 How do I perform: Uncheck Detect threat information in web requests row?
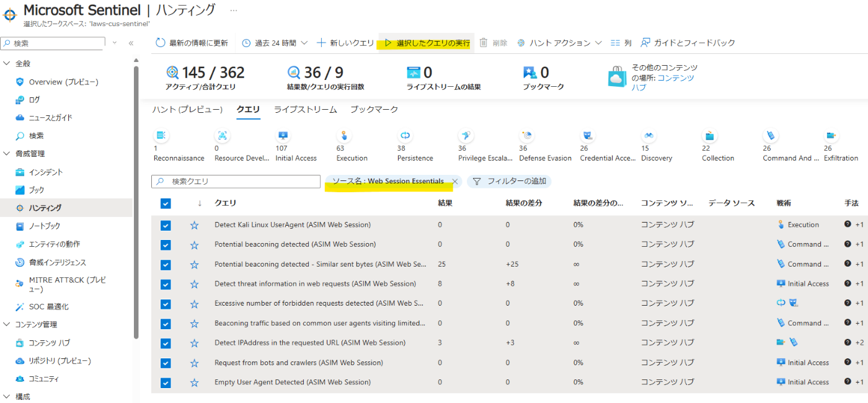point(166,284)
